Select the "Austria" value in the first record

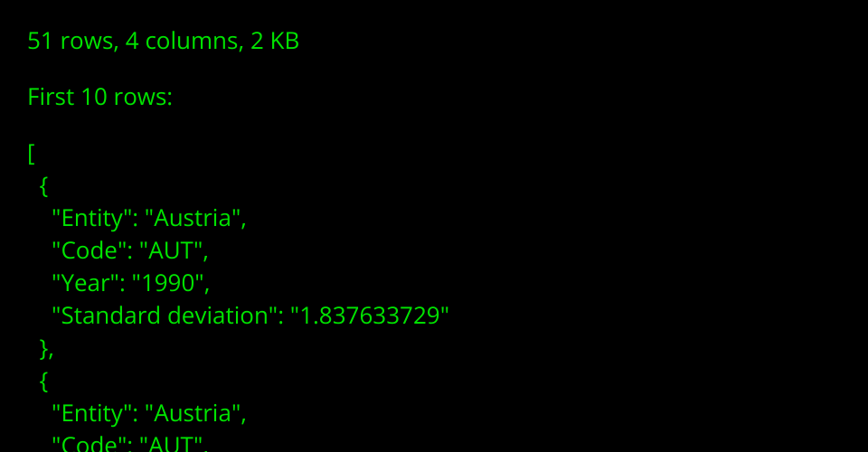click(x=196, y=218)
